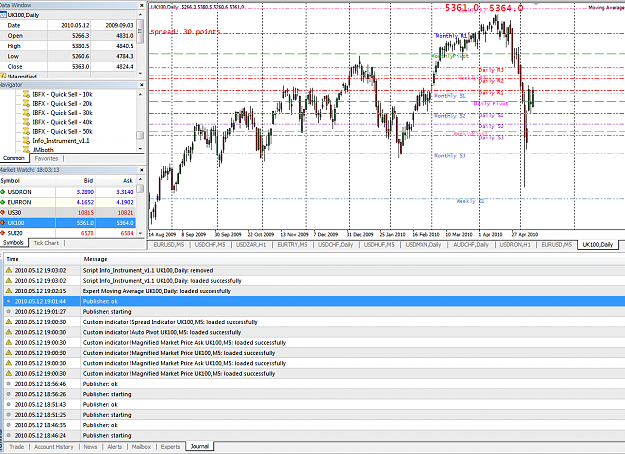The width and height of the screenshot is (625, 454).
Task: Select highlighted 'Publisher: ok' 19:01:44 row
Action: [x=314, y=301]
